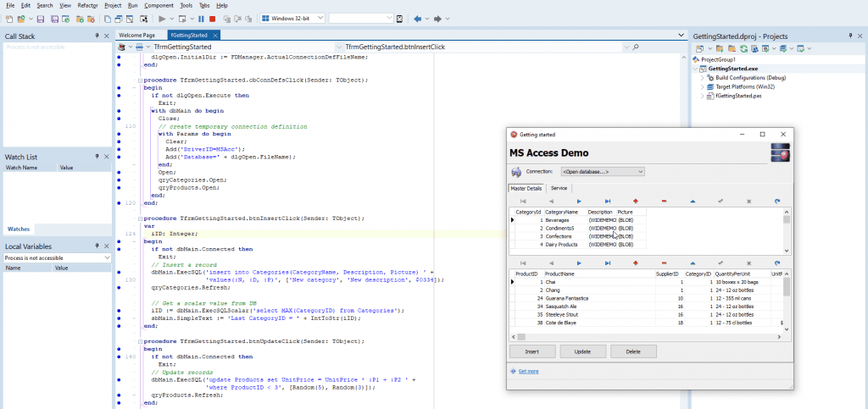868x409 pixels.
Task: Click the products grid horizontal scrollbar
Action: pos(647,336)
